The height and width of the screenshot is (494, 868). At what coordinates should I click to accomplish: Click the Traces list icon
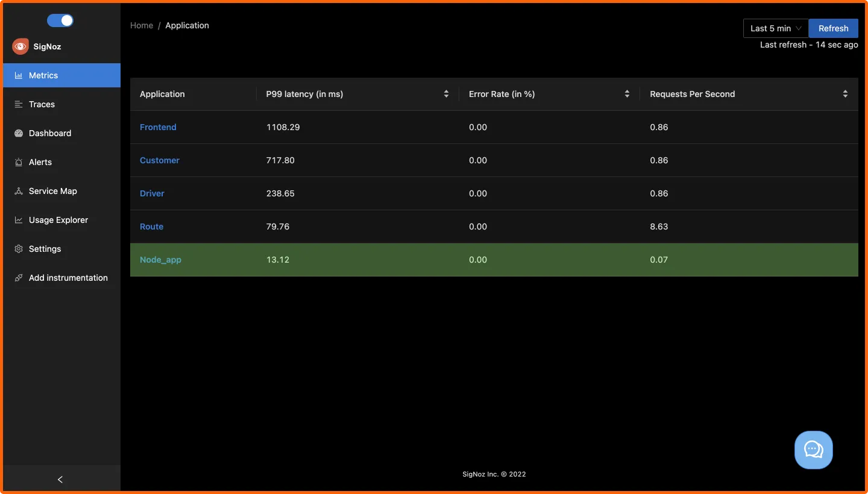tap(19, 104)
